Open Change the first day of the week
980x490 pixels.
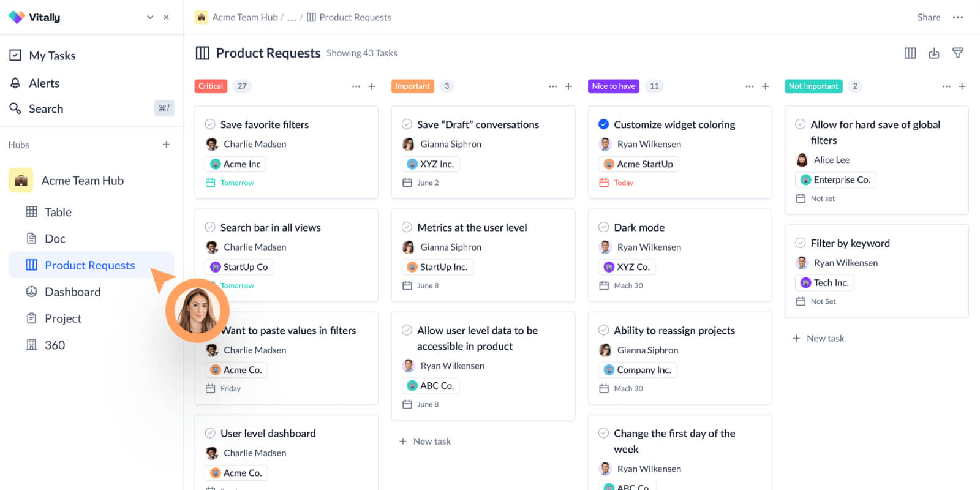[674, 441]
